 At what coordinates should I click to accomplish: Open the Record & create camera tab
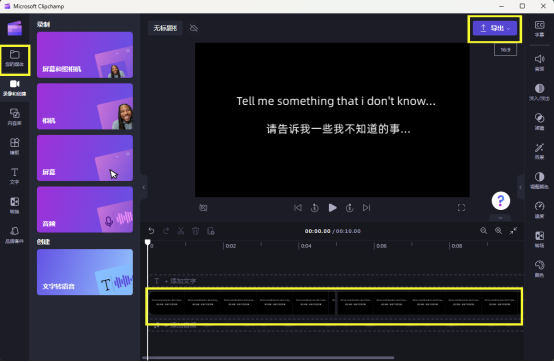[x=14, y=88]
